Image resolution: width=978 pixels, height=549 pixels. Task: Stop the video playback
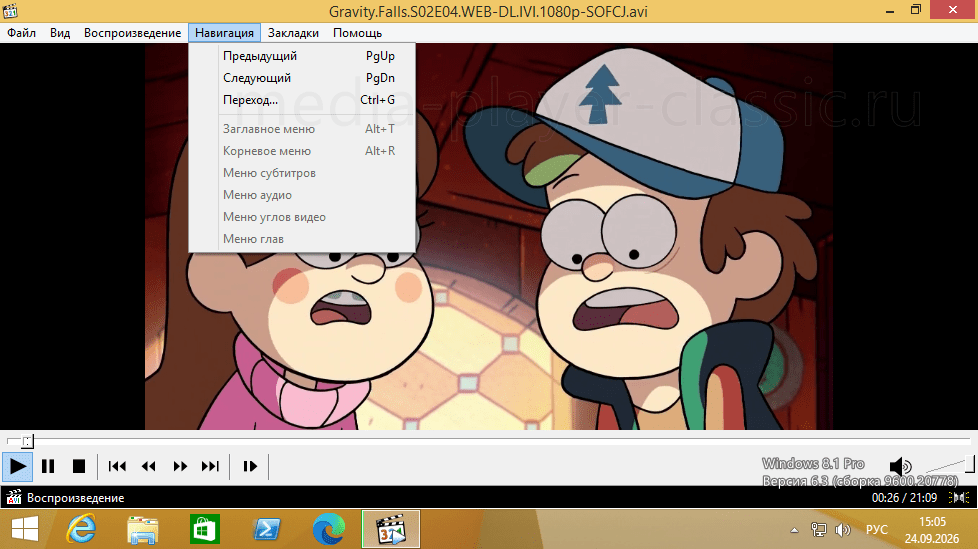79,466
